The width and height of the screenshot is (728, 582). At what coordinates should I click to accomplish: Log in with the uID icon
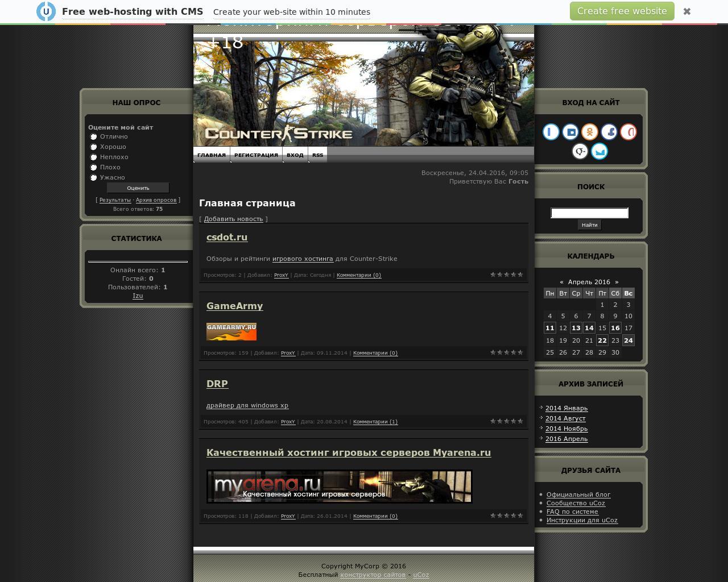[x=551, y=132]
